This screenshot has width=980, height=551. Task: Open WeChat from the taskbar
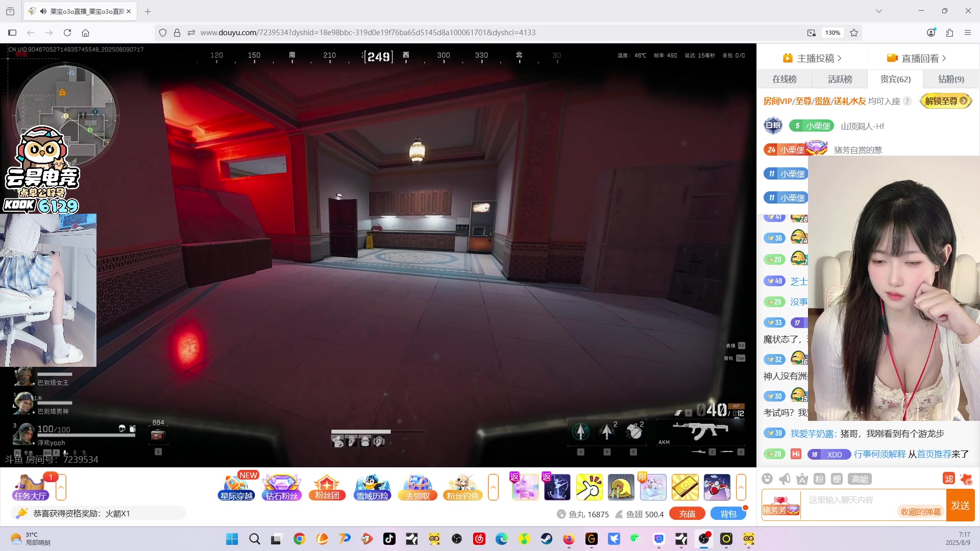pyautogui.click(x=635, y=539)
